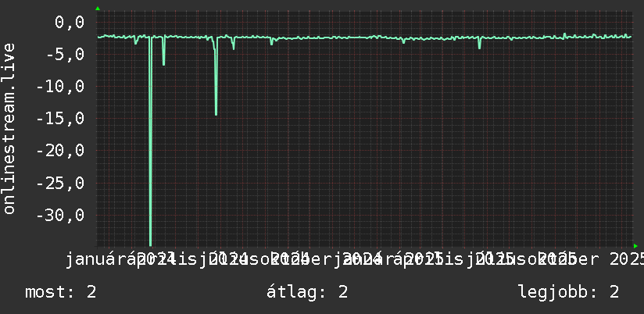
Task: Click the 'átlag: 2' statistic
Action: [x=307, y=292]
